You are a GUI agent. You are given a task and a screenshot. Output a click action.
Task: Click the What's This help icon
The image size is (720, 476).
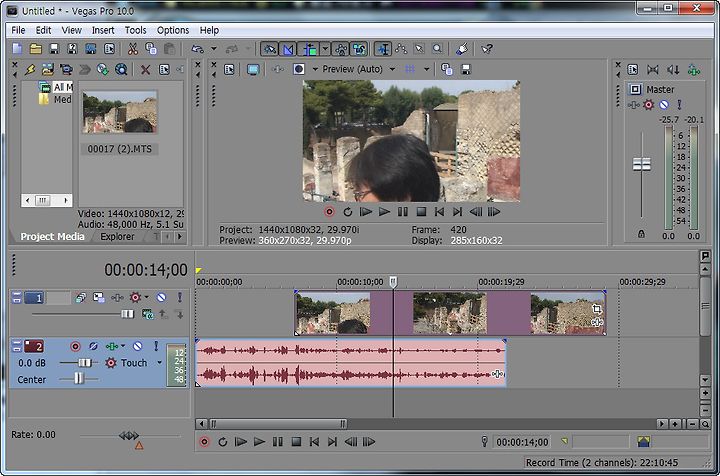tap(487, 49)
